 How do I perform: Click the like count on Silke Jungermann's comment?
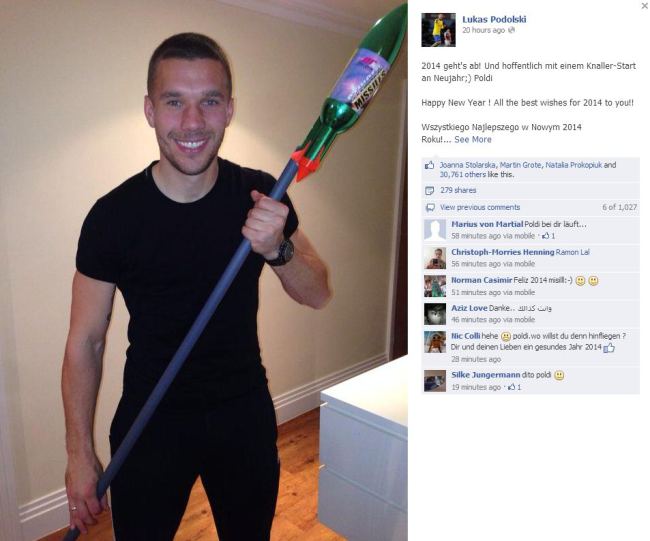(x=514, y=387)
